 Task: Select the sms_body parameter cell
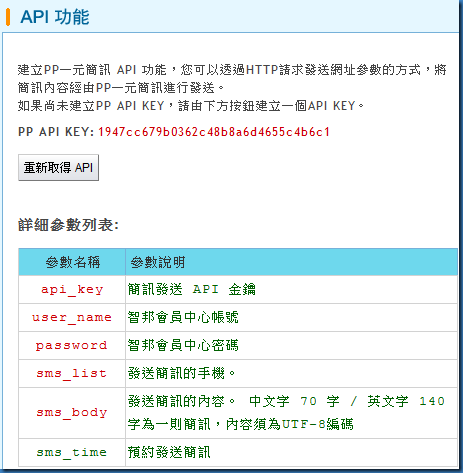[72, 413]
